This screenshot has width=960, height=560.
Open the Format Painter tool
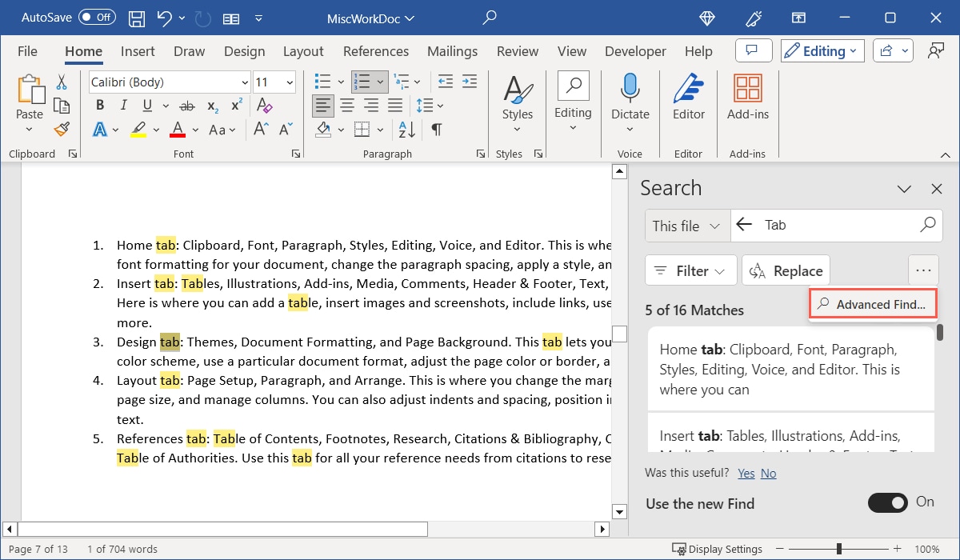click(x=62, y=129)
